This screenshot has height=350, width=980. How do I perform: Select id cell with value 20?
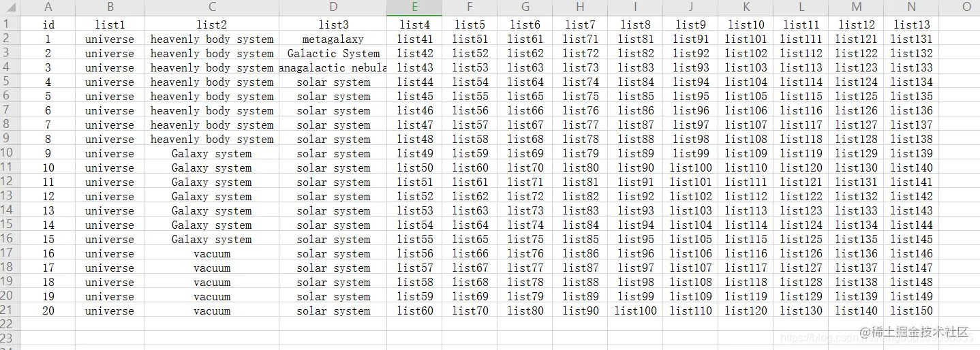(x=48, y=311)
